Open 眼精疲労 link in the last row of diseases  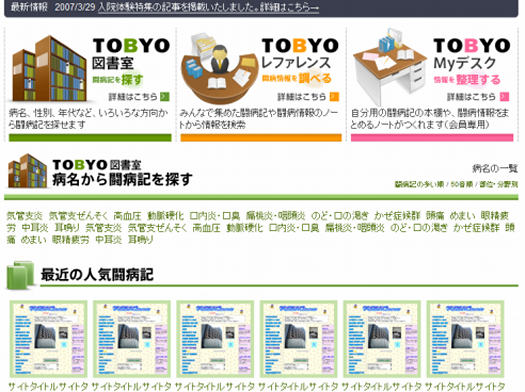tap(70, 240)
